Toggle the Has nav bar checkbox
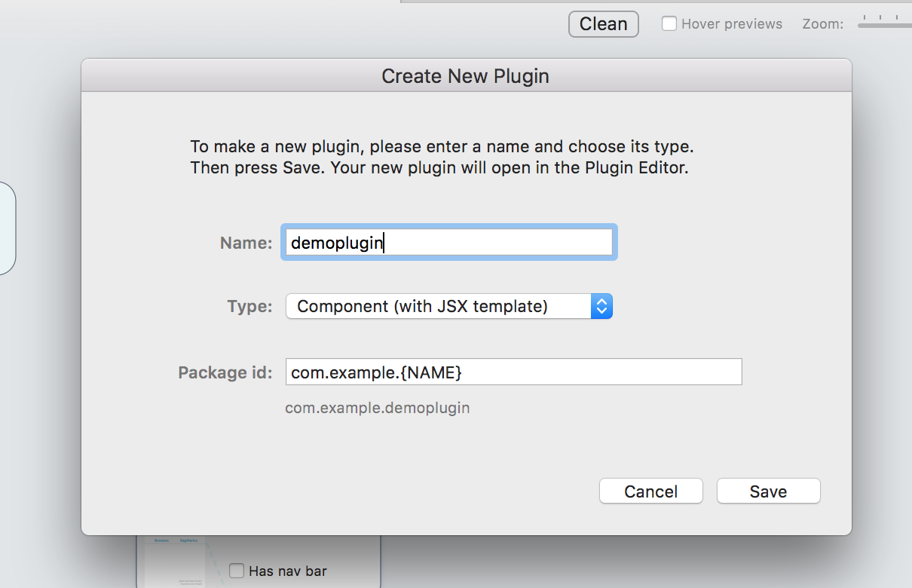The image size is (912, 588). tap(237, 571)
